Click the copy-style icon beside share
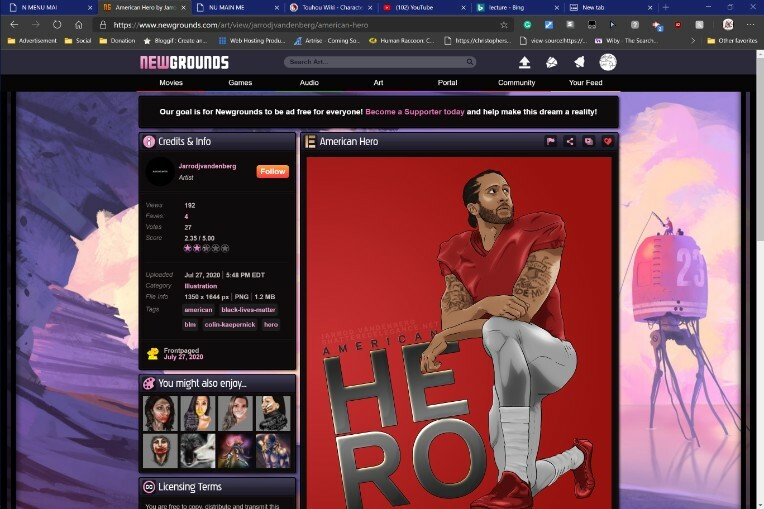 tap(589, 141)
